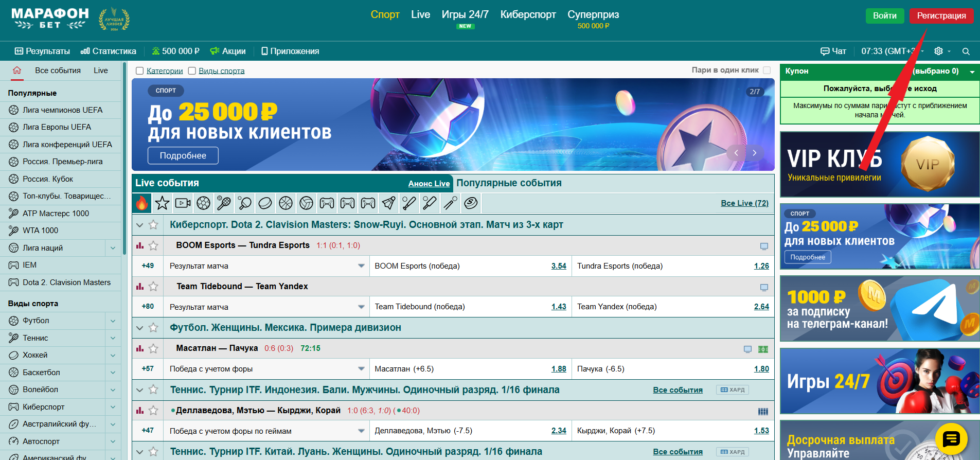Expand Футбол chevron in sidebar
This screenshot has height=460, width=980.
click(113, 321)
